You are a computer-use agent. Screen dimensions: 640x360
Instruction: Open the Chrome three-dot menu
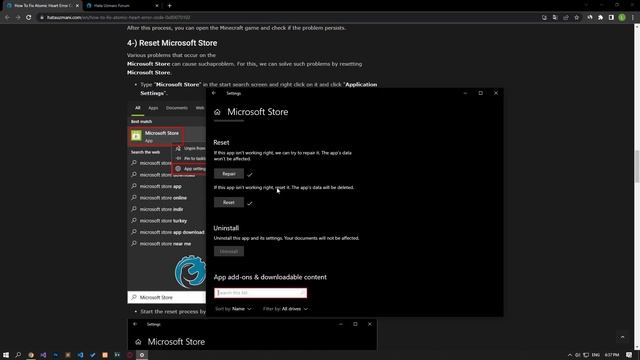point(633,18)
